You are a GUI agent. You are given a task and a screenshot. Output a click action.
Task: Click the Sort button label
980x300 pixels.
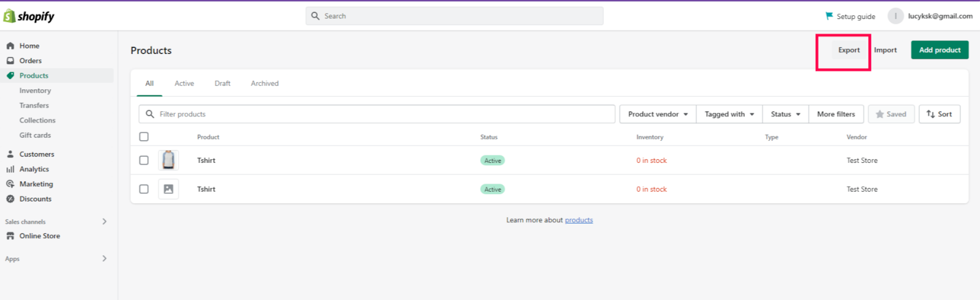[x=944, y=114]
